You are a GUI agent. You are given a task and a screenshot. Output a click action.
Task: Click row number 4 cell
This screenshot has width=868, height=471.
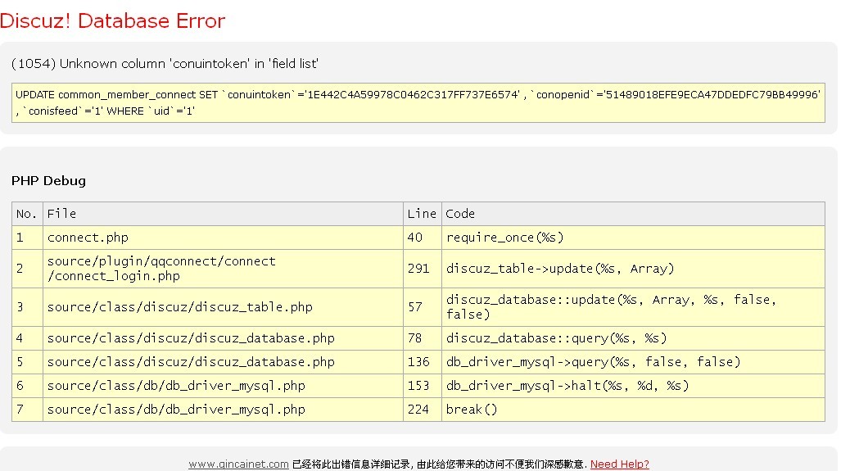point(27,338)
